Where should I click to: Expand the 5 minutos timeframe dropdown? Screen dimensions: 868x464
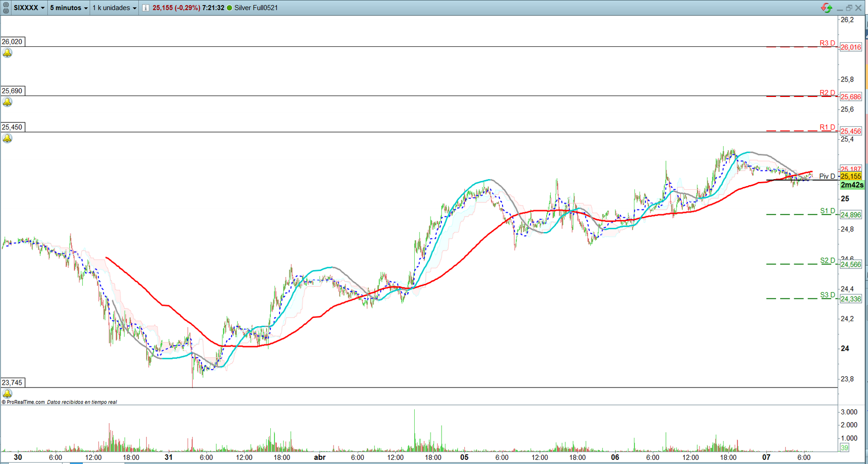[69, 8]
